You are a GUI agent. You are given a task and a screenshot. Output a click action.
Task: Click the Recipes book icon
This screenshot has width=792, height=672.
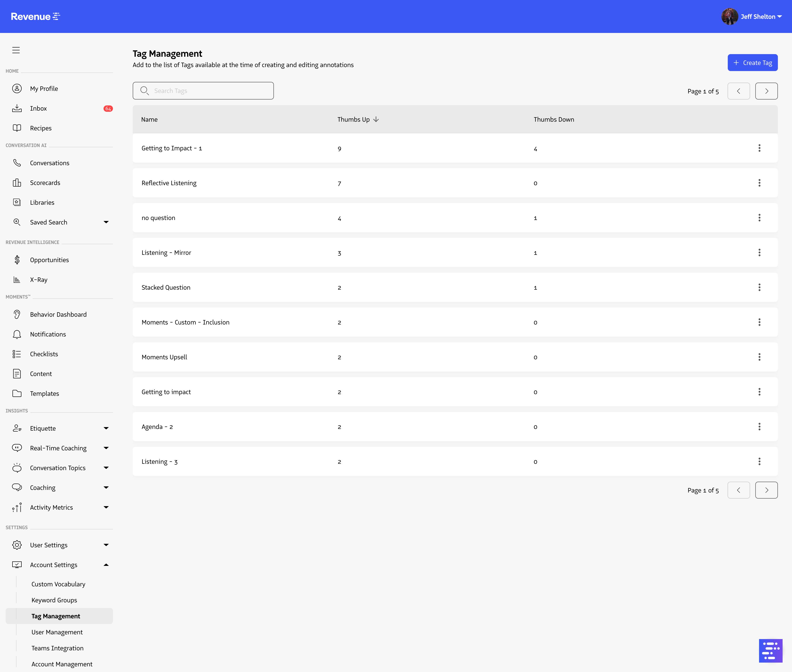click(17, 128)
